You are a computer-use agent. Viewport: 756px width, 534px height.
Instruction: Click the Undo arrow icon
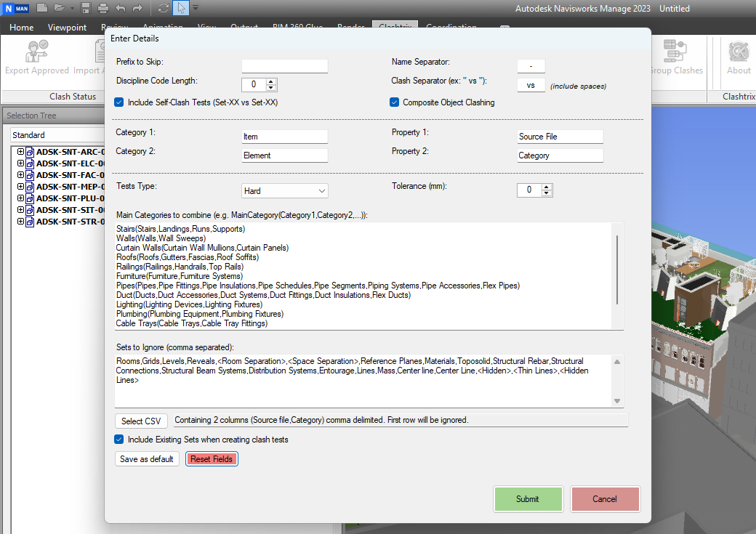pyautogui.click(x=121, y=8)
